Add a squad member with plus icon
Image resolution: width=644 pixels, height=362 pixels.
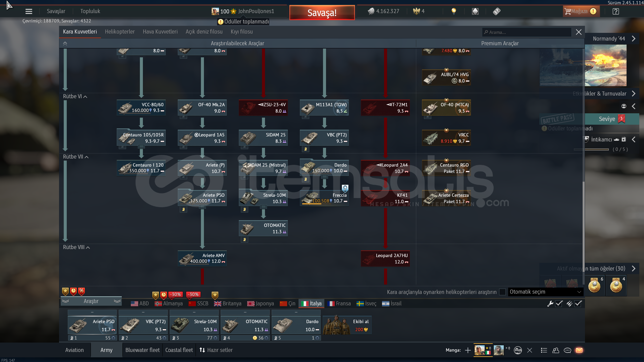468,350
